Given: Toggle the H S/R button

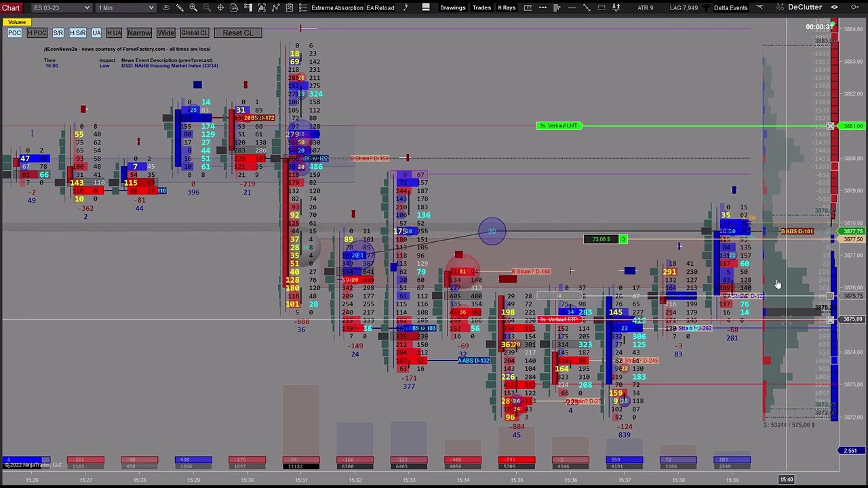Looking at the screenshot, I should coord(77,33).
